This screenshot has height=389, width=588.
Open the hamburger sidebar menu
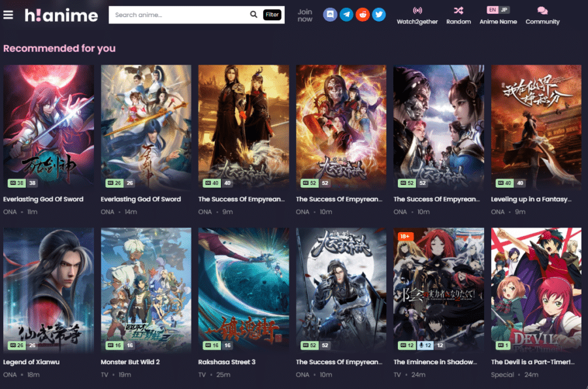[8, 15]
